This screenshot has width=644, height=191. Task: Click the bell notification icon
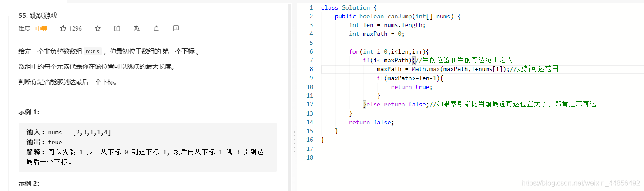[156, 28]
